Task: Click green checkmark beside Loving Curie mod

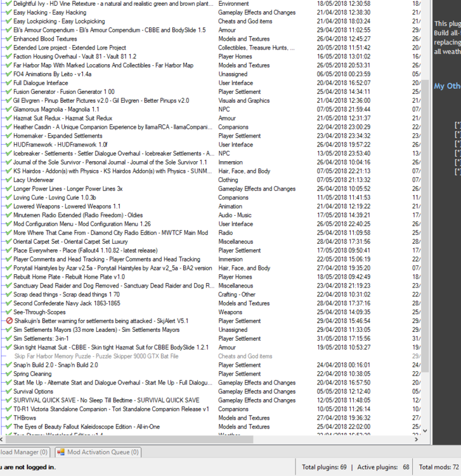Action: (x=9, y=197)
